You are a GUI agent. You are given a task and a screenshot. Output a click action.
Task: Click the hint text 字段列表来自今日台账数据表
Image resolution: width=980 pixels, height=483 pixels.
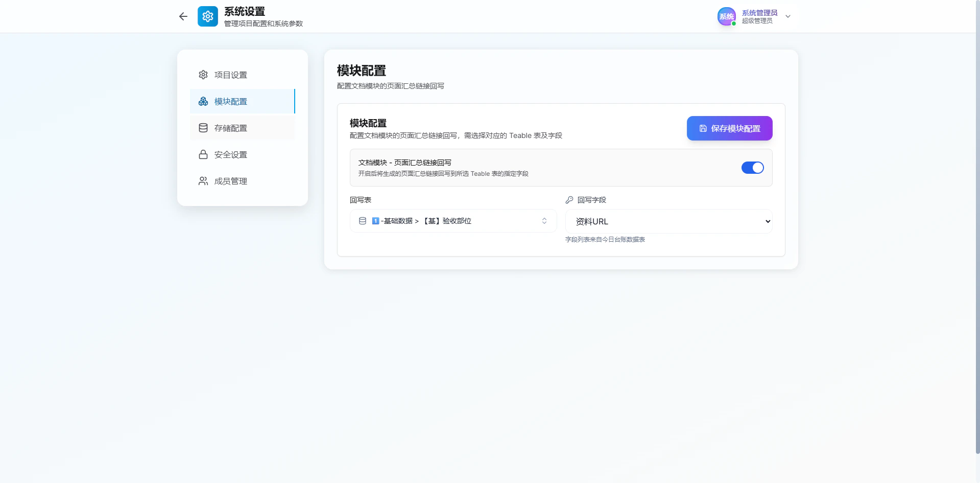point(605,239)
